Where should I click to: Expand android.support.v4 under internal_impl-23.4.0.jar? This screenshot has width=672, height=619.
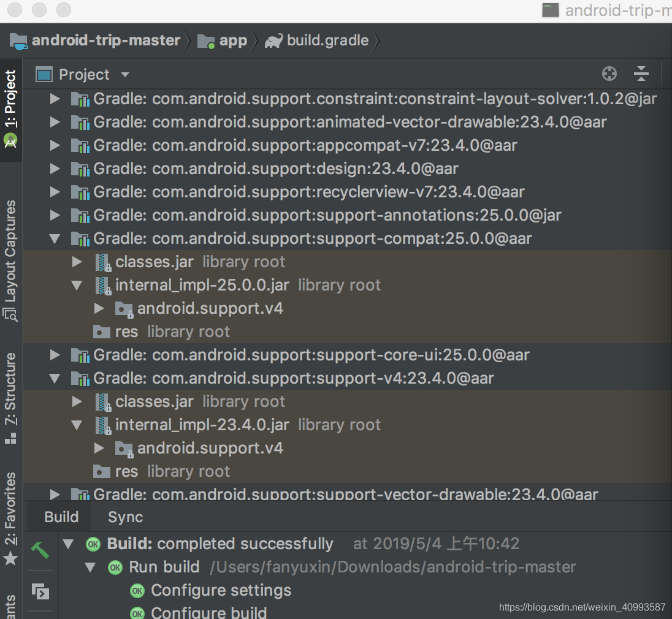click(x=99, y=448)
